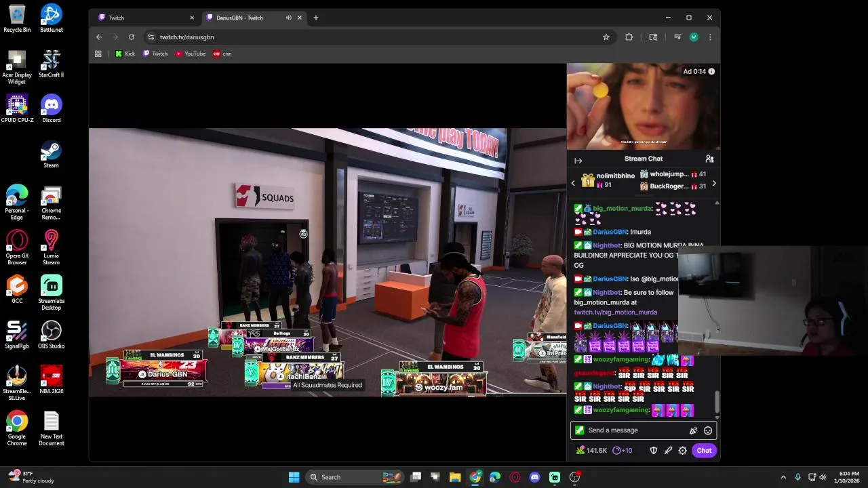
Task: Open the Opera GX Browser desktop icon
Action: click(x=17, y=248)
